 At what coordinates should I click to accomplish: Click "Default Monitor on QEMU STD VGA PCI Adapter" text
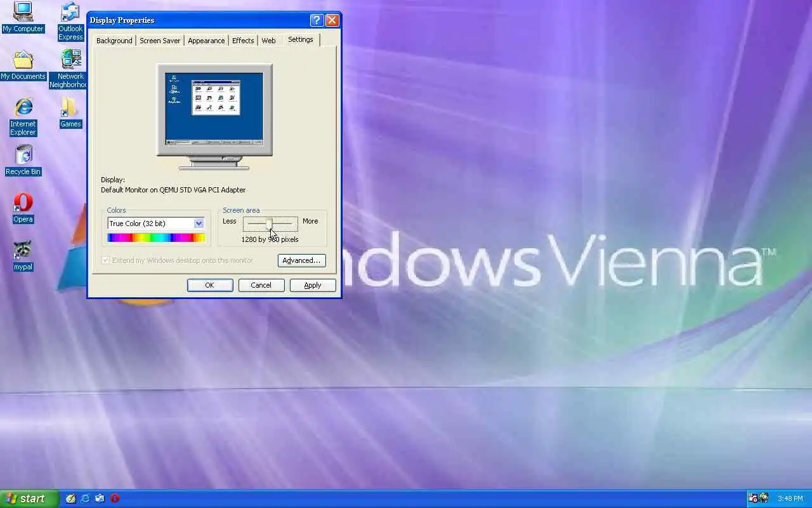pyautogui.click(x=173, y=190)
